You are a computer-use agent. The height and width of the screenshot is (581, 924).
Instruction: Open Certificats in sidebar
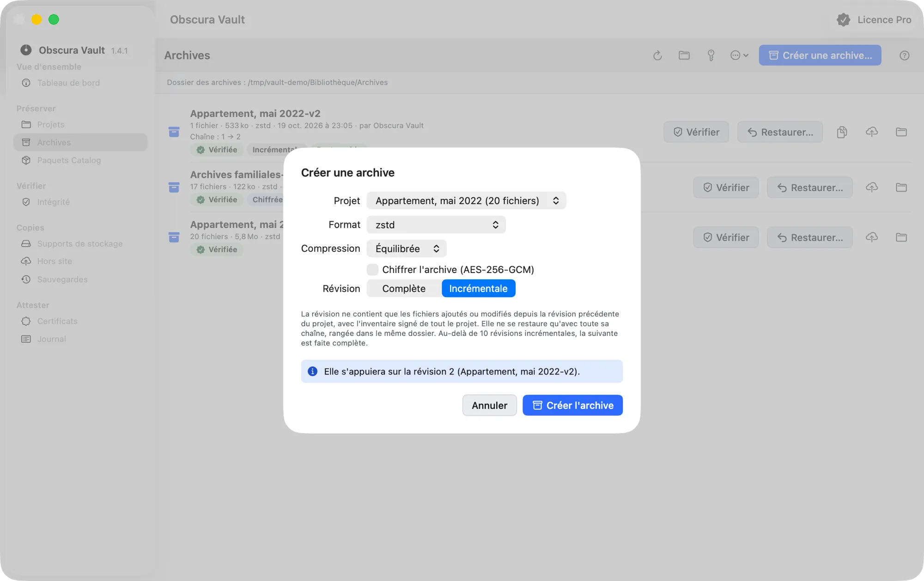pos(80,321)
